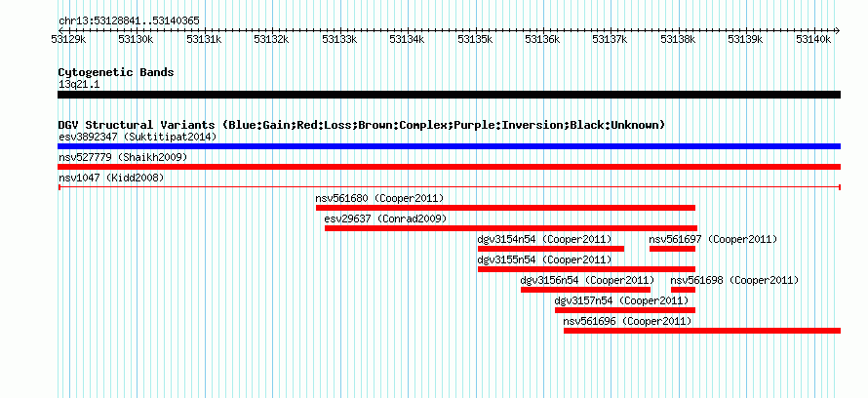Select the nsv561698 (Cooper2011) label
The height and width of the screenshot is (398, 868).
[x=734, y=280]
